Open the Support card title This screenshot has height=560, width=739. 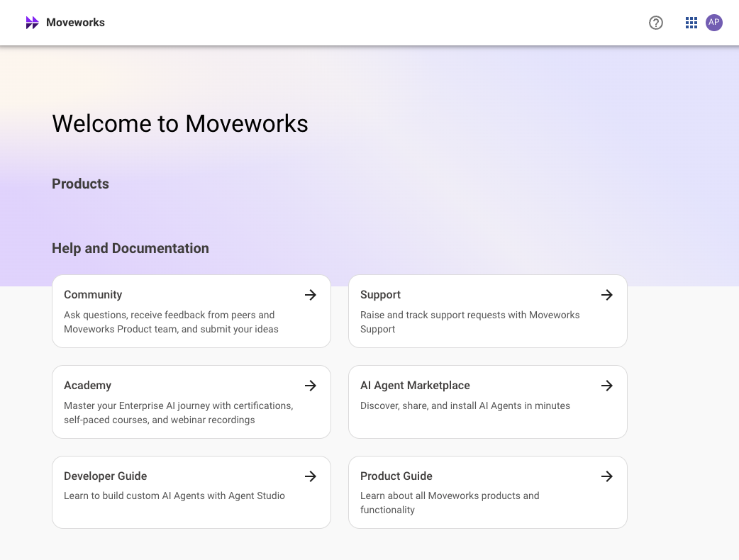[380, 295]
